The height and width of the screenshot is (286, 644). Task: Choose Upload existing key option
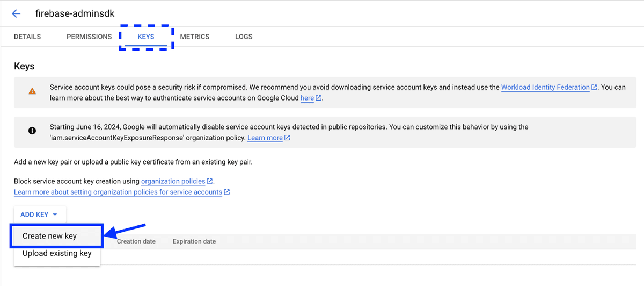point(57,253)
